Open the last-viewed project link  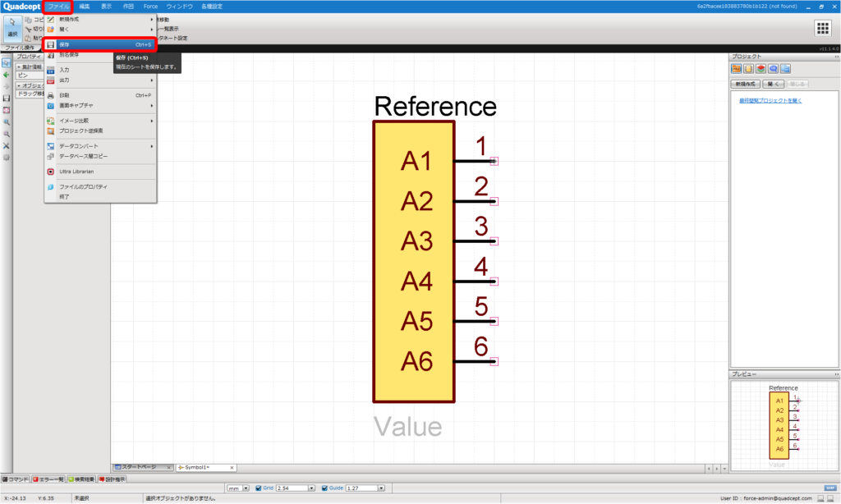click(770, 100)
